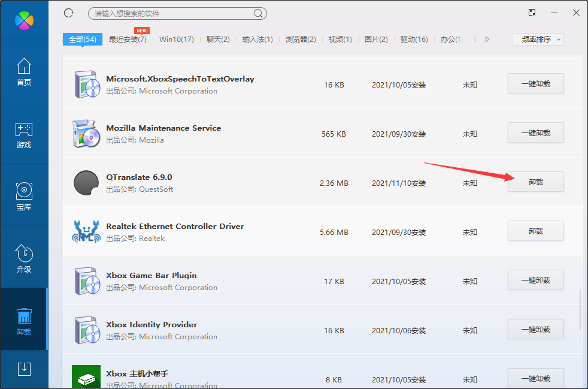588x389 pixels.
Task: Uninstall Realtek Ethernet Controller Driver
Action: pyautogui.click(x=536, y=231)
